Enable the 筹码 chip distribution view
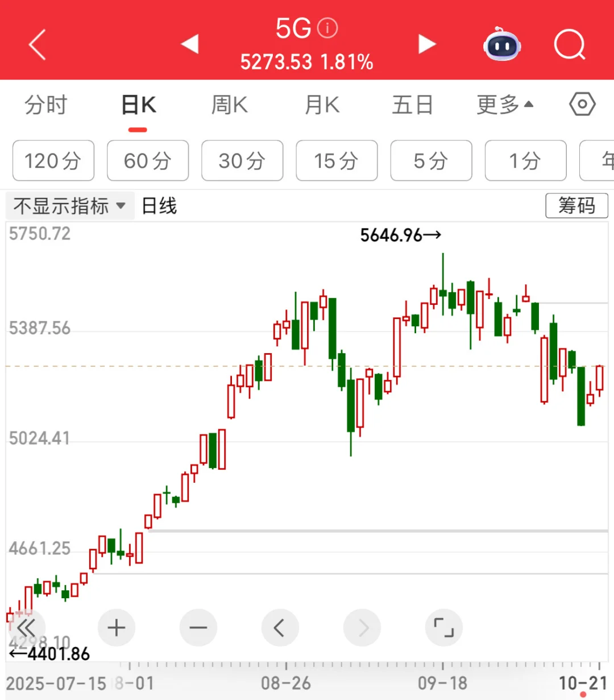The width and height of the screenshot is (614, 700). (576, 206)
